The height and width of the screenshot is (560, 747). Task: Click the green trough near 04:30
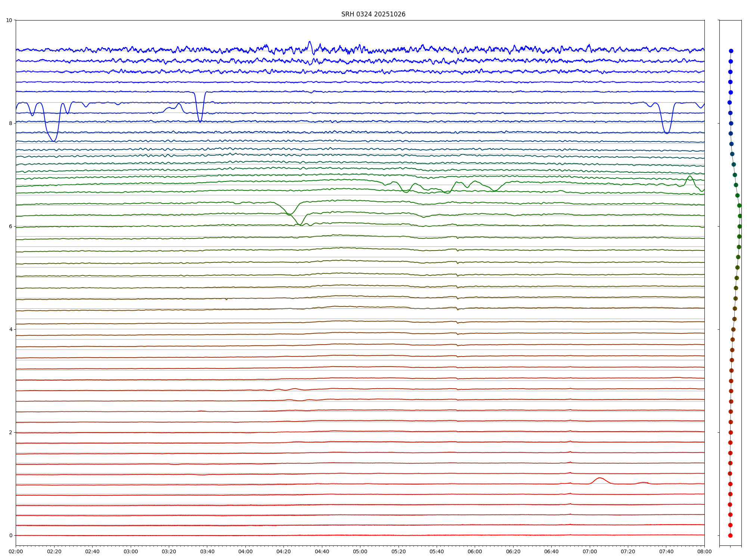click(x=300, y=225)
